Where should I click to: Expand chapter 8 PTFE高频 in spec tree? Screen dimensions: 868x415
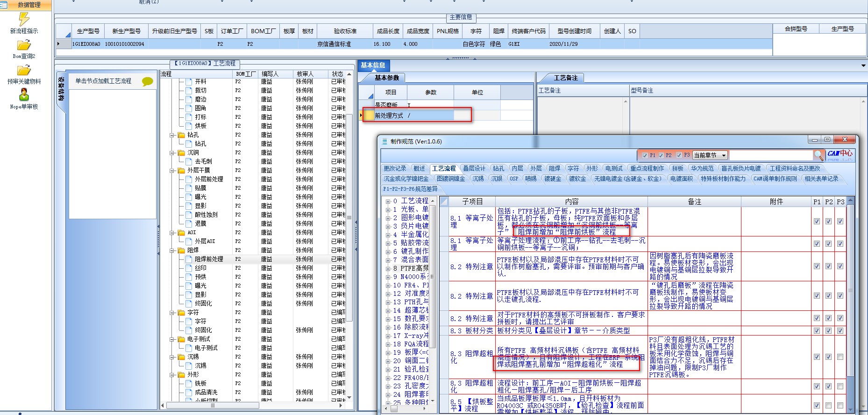388,269
